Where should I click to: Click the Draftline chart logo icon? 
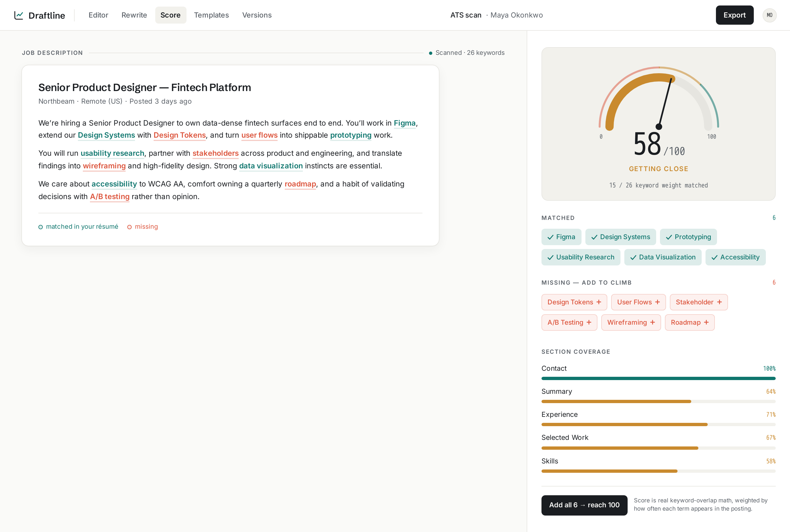coord(19,15)
